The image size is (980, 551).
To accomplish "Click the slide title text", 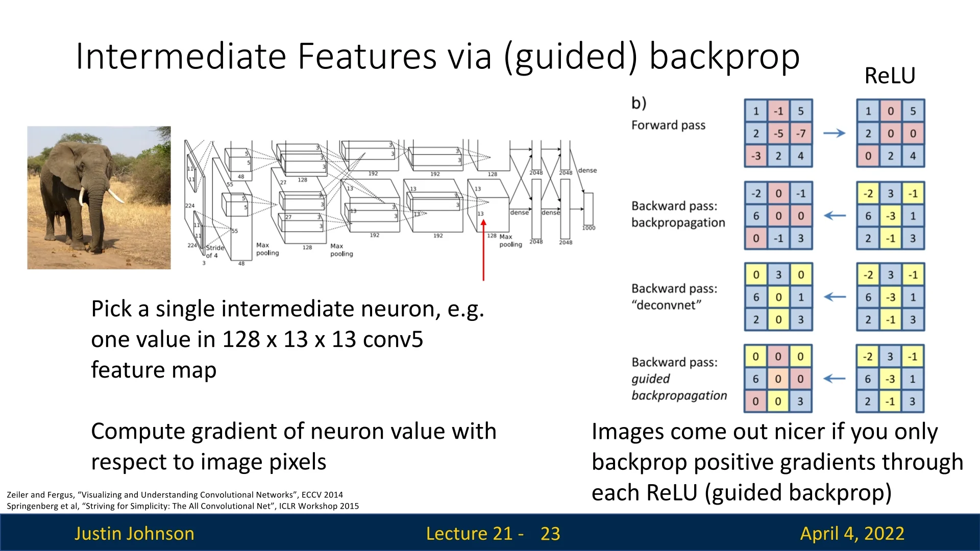I will coord(437,56).
